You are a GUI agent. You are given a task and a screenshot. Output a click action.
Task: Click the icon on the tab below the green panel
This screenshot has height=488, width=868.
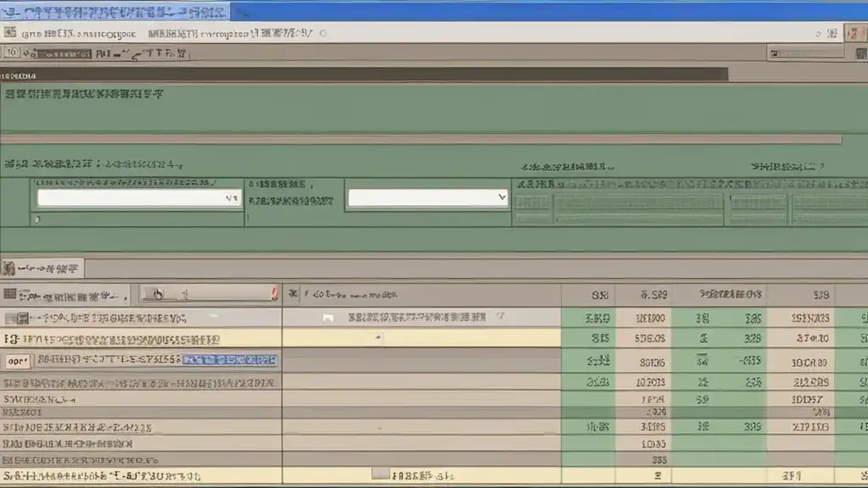pyautogui.click(x=9, y=269)
